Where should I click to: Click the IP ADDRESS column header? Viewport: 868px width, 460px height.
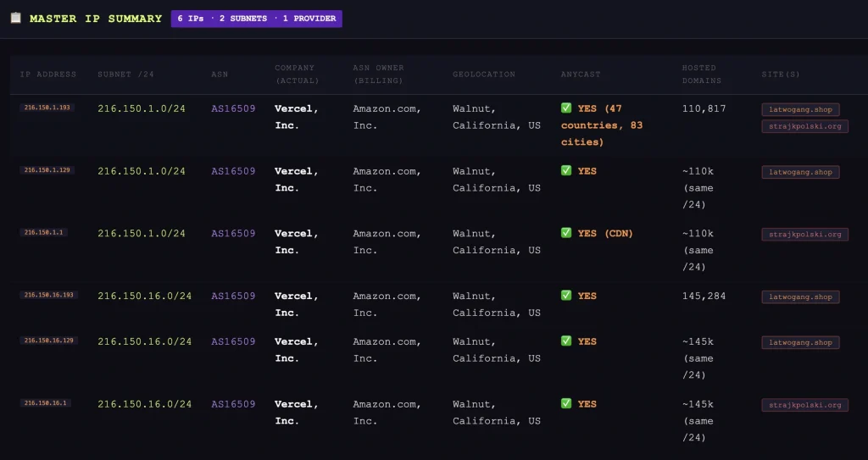[48, 75]
